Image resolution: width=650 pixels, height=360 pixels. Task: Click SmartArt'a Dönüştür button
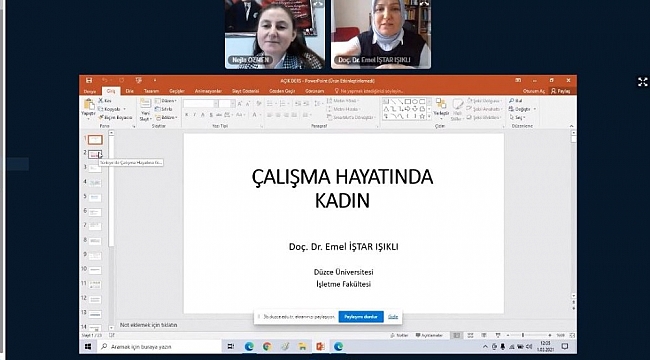[351, 118]
